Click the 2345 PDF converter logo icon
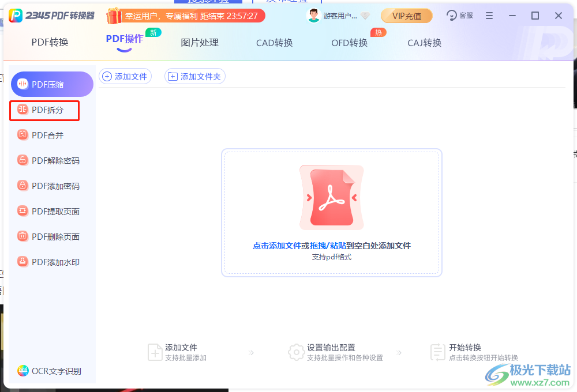Screen dimensions: 577x392 click(16, 16)
